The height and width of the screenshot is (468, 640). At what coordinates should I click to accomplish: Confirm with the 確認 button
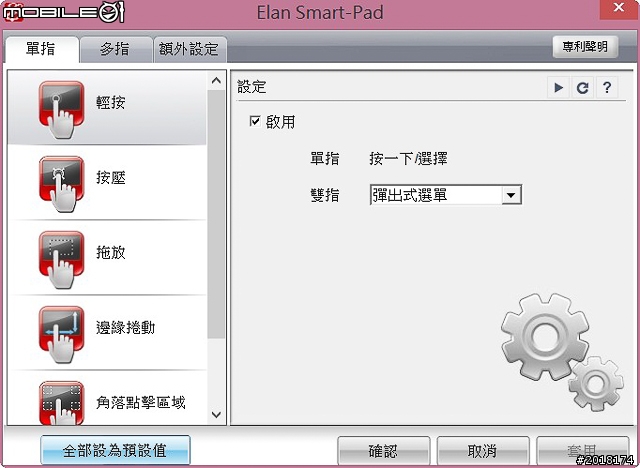(x=383, y=451)
